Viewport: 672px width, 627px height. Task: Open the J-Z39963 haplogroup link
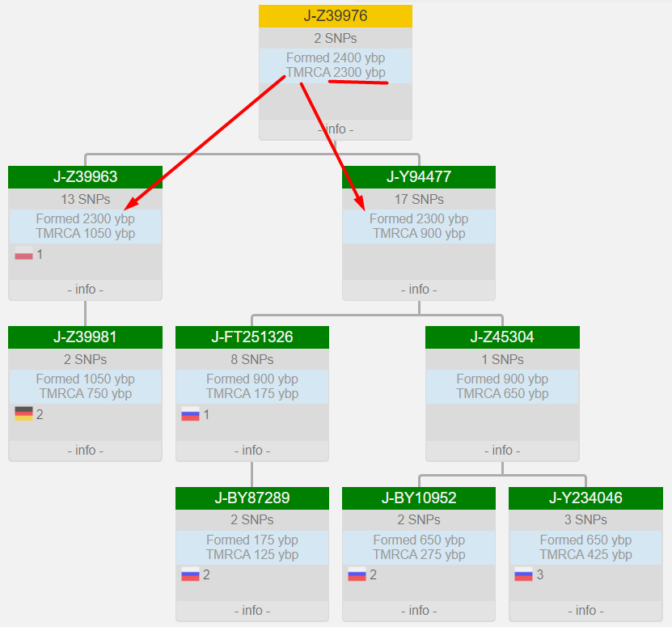pyautogui.click(x=85, y=177)
